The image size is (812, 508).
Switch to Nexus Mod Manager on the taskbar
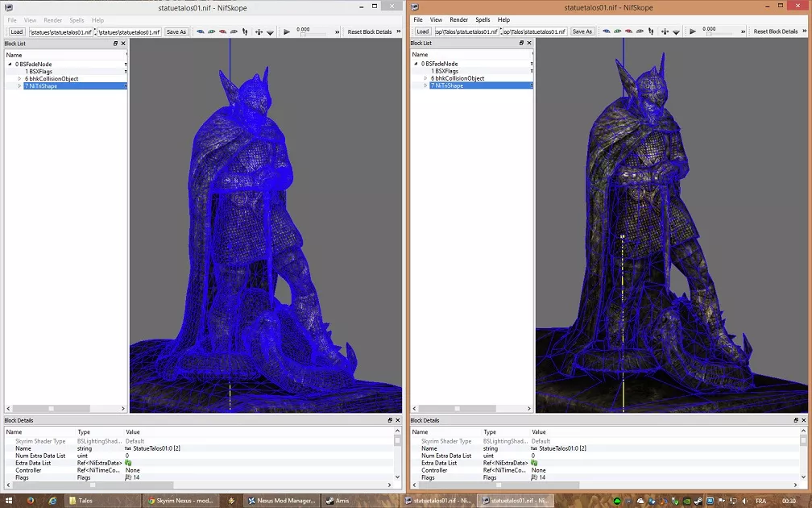coord(282,501)
